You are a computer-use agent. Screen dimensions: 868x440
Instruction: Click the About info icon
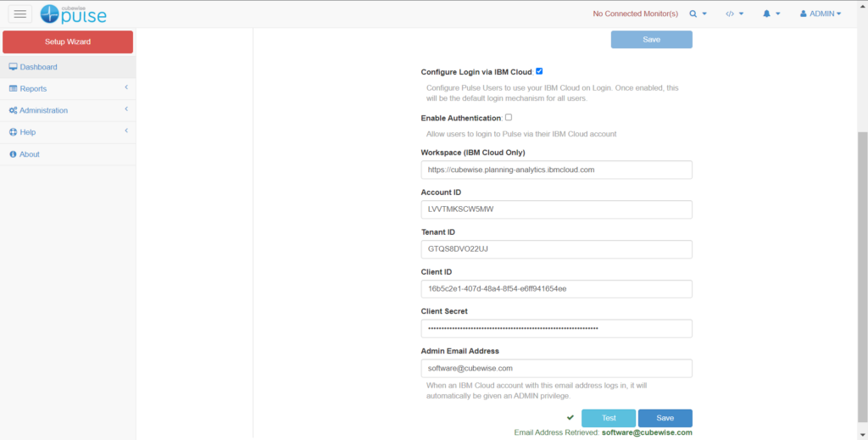click(14, 154)
